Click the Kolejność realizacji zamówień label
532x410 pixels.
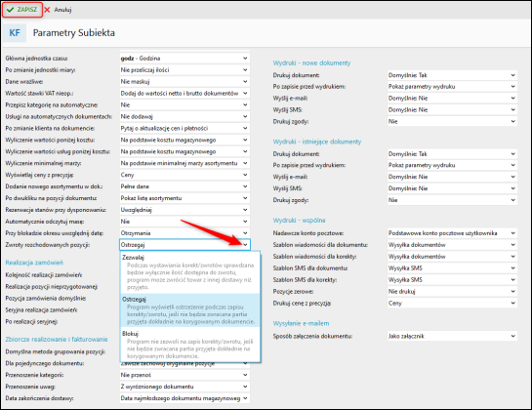[x=44, y=275]
